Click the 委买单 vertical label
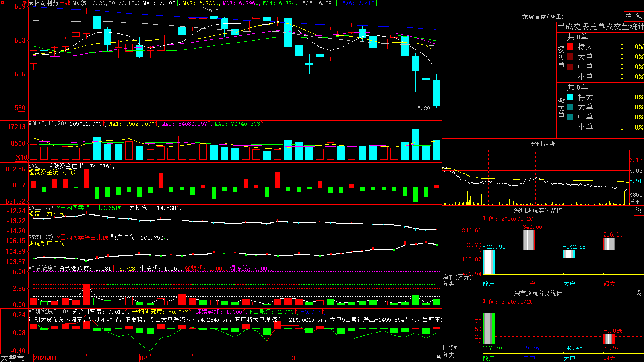Viewport: 644px width, 362px height. click(561, 58)
